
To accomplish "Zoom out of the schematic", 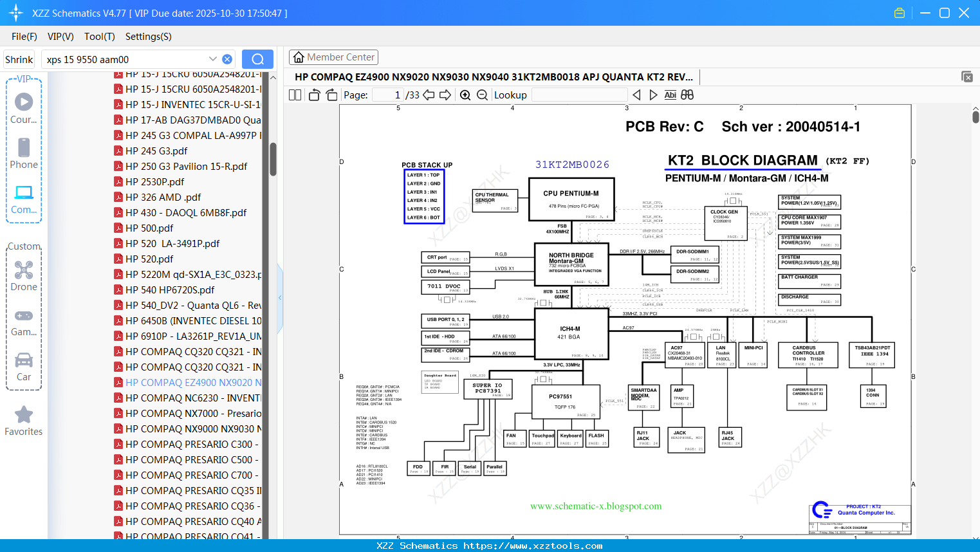I will tap(482, 95).
